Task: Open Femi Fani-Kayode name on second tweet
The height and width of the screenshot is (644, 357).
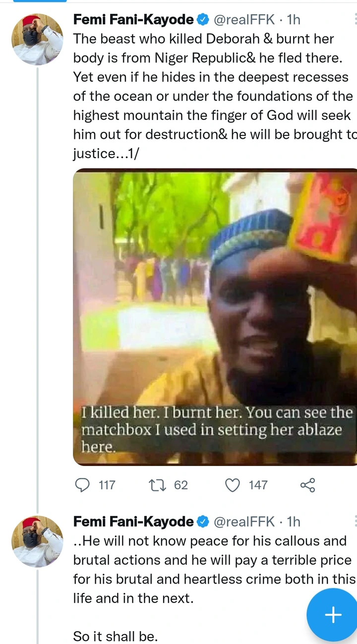Action: pos(133,522)
